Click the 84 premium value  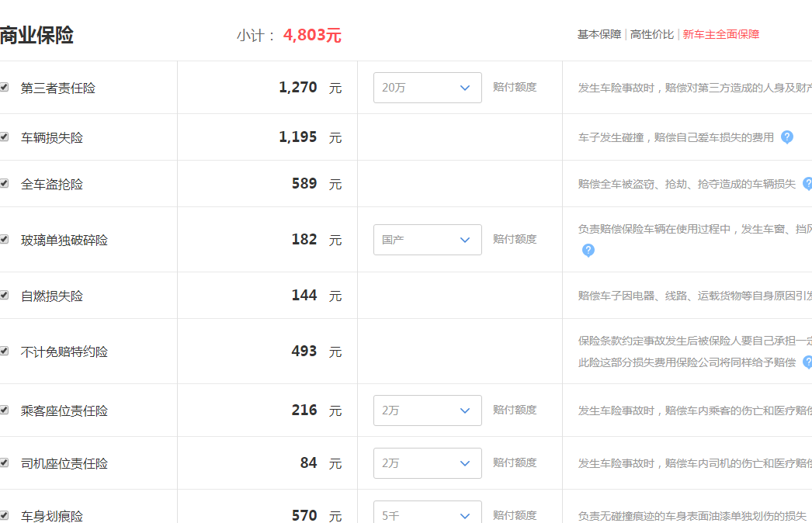[x=309, y=463]
